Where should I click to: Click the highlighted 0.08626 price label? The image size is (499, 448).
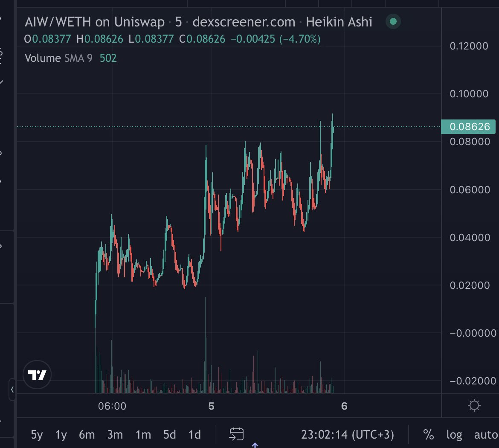(468, 127)
